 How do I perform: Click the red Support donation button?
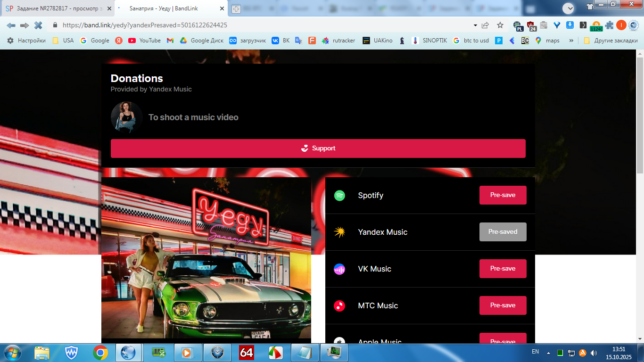click(x=318, y=148)
